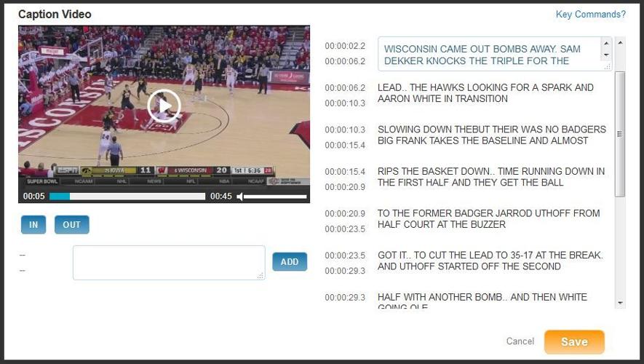Adjust the volume slider
Screen dimensions: 644x364
tap(276, 197)
